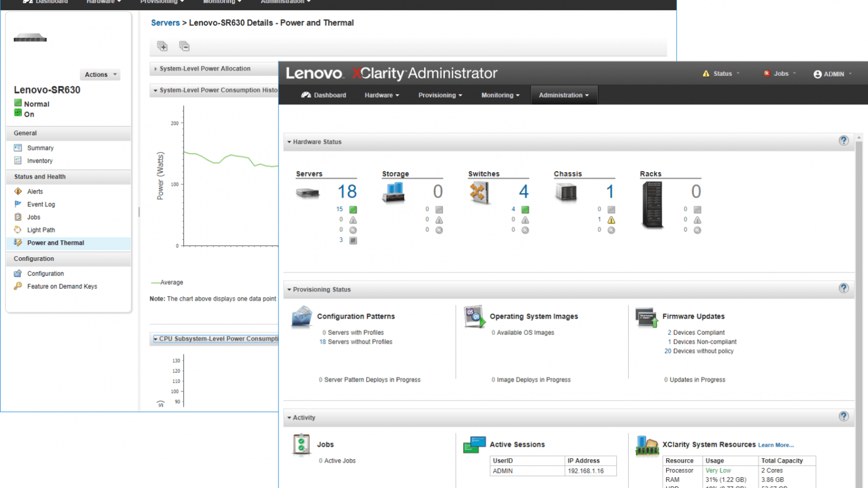Click the ADMIN UserID cell in Active Sessions
868x488 pixels.
[527, 471]
